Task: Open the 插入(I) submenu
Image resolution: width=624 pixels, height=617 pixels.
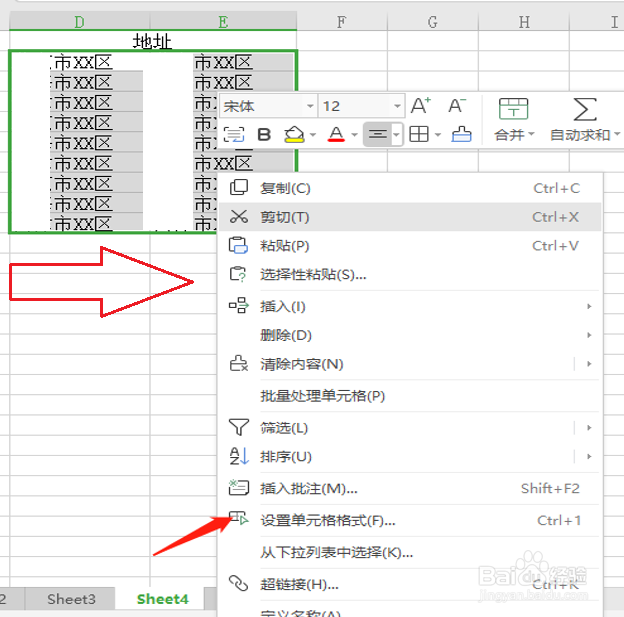Action: (410, 307)
